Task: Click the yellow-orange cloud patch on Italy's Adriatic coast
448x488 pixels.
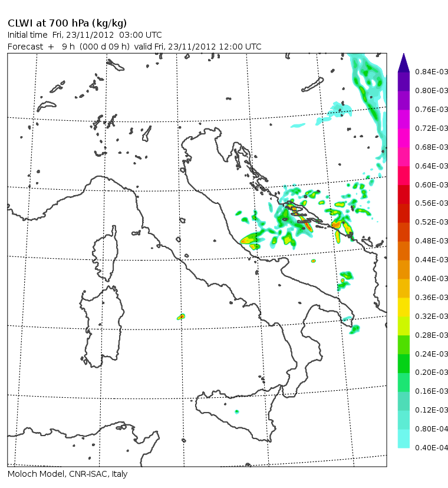Action: click(249, 239)
